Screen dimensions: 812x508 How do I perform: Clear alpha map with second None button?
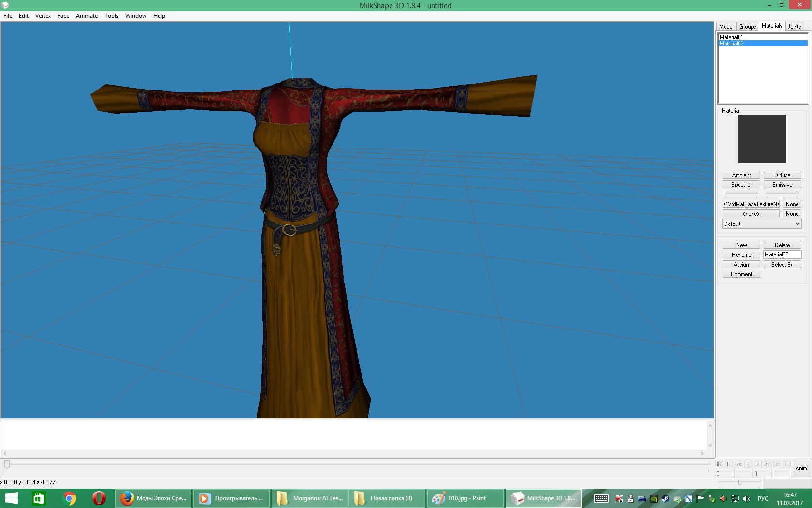(x=792, y=214)
